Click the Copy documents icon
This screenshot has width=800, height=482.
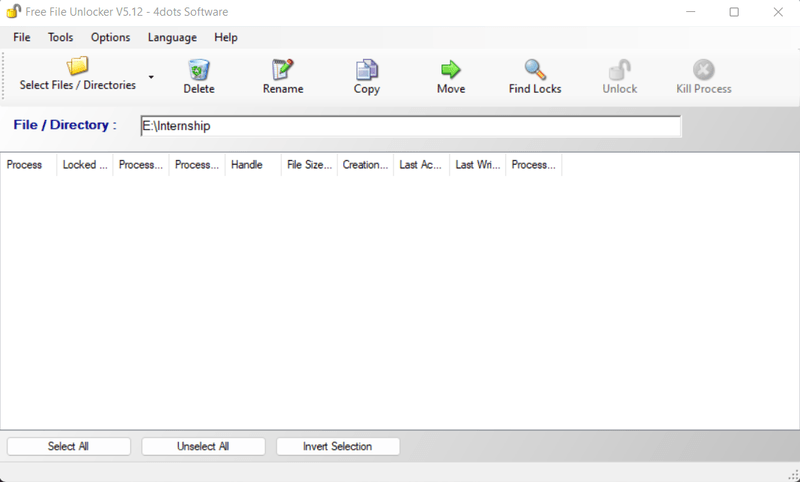click(366, 69)
